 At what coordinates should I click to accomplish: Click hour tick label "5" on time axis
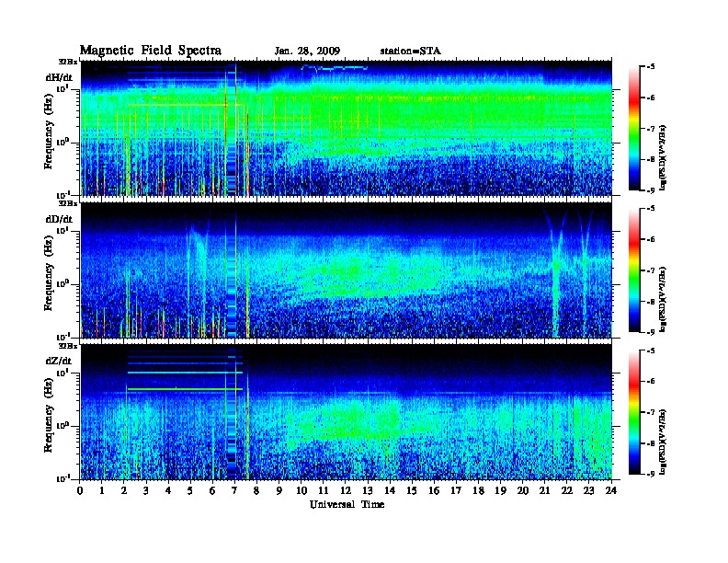point(190,490)
